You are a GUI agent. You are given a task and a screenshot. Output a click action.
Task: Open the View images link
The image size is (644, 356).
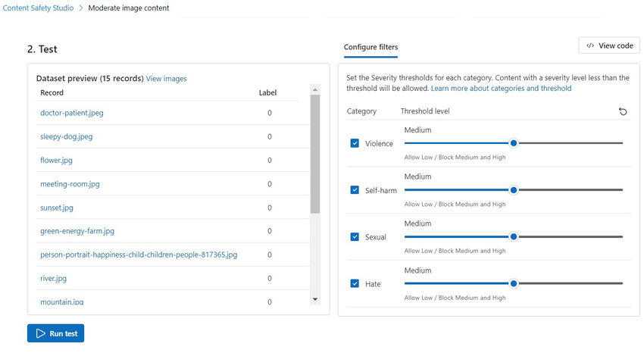pyautogui.click(x=166, y=79)
